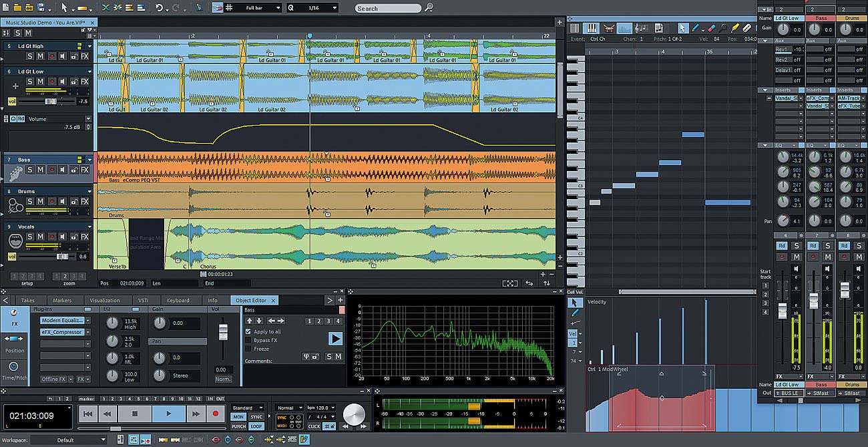The height and width of the screenshot is (447, 868).
Task: Enable the Freeze checkbox
Action: (249, 349)
